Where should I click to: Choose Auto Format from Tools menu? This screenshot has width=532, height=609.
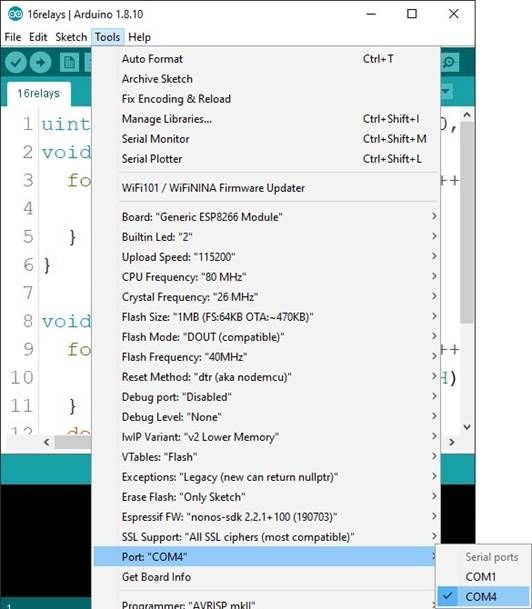(x=266, y=59)
